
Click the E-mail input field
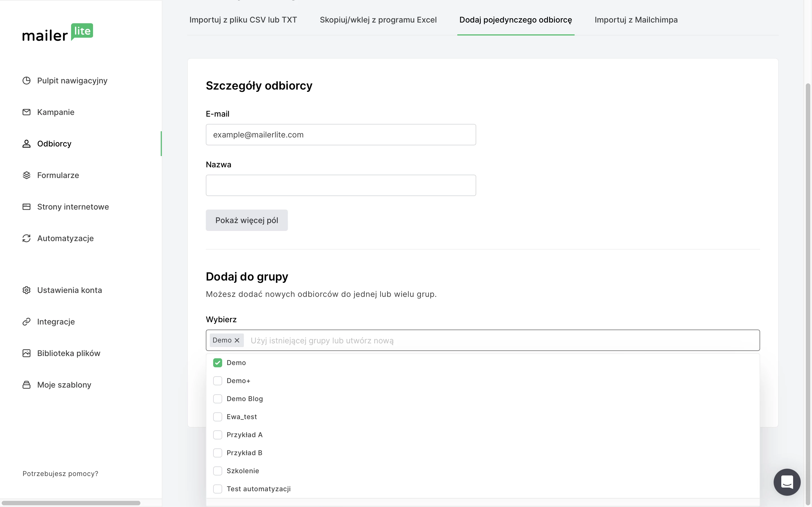[341, 135]
